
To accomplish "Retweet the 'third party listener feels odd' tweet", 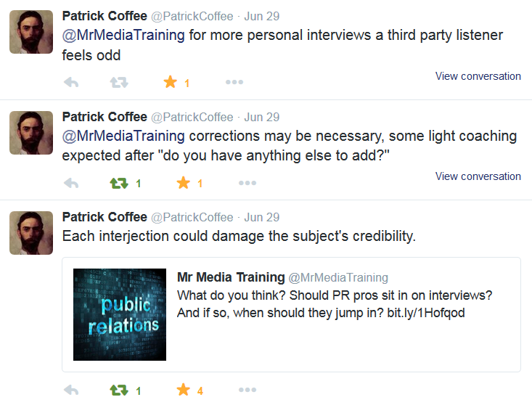I will (x=119, y=82).
